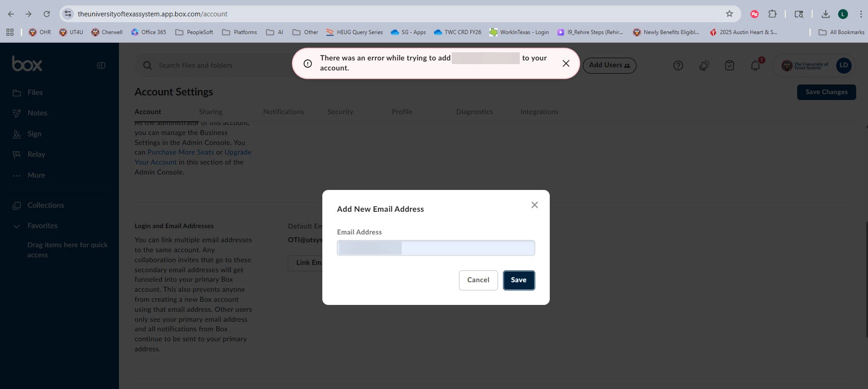
Task: Bookmark this page with star icon
Action: [729, 14]
